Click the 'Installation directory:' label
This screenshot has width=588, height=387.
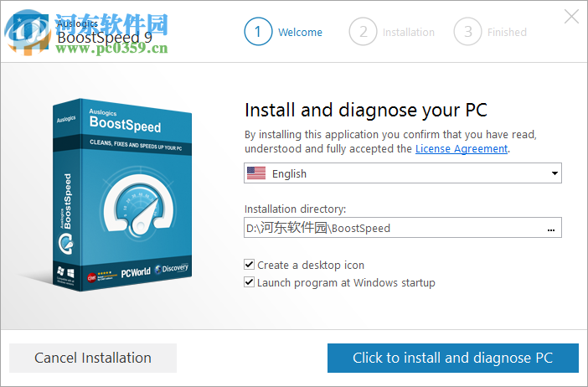click(x=295, y=209)
